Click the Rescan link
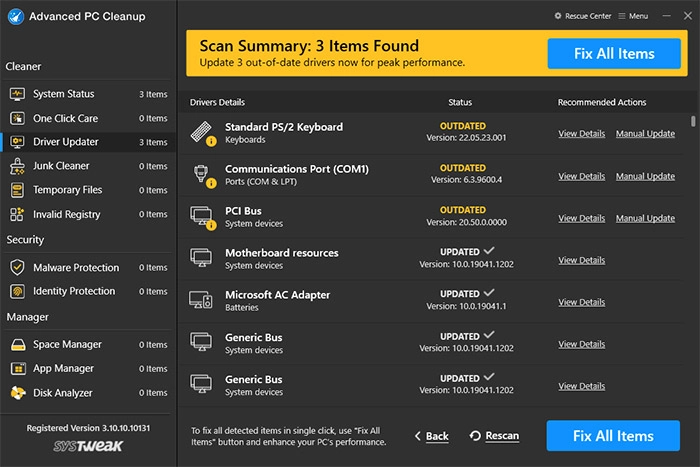Screen dimensions: 700x467 502,435
